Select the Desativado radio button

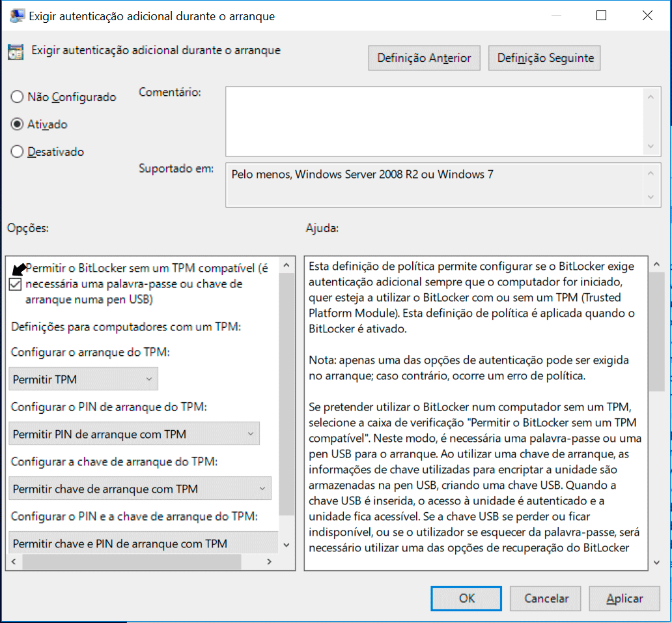point(17,152)
